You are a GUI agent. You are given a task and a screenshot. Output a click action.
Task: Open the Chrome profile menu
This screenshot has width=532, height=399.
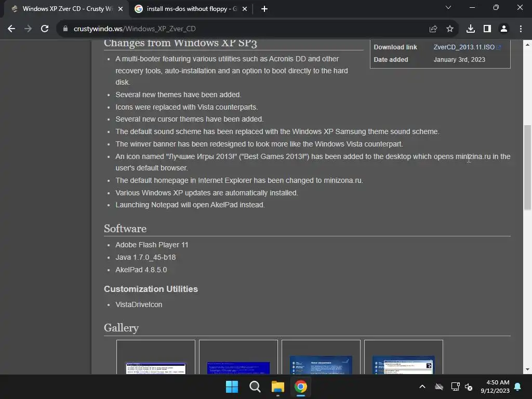[504, 29]
